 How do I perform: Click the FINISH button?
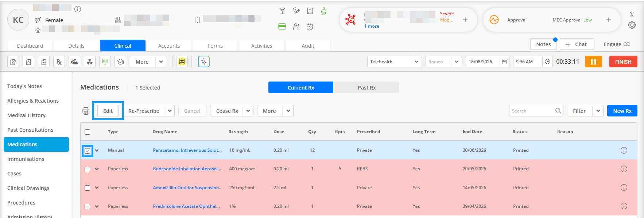(x=623, y=62)
